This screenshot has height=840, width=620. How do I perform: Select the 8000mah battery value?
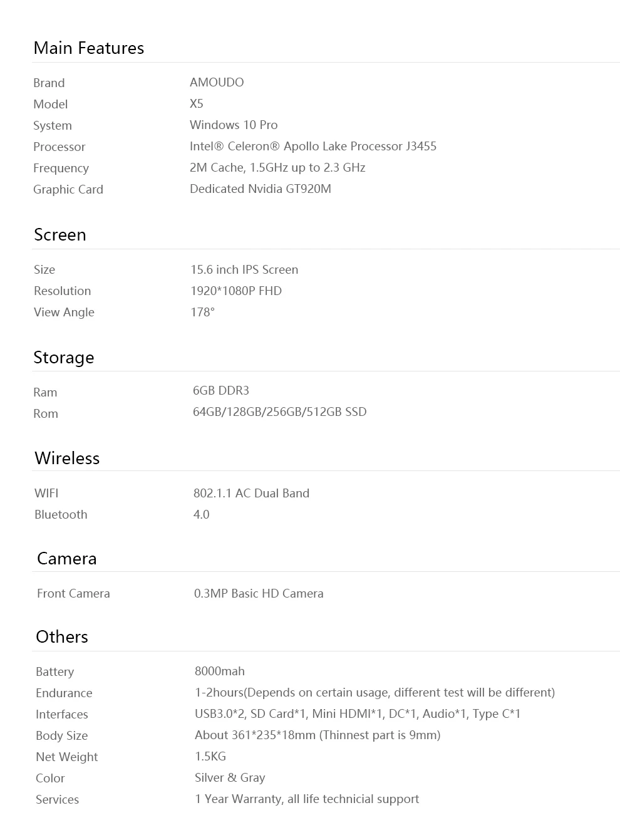pos(220,671)
